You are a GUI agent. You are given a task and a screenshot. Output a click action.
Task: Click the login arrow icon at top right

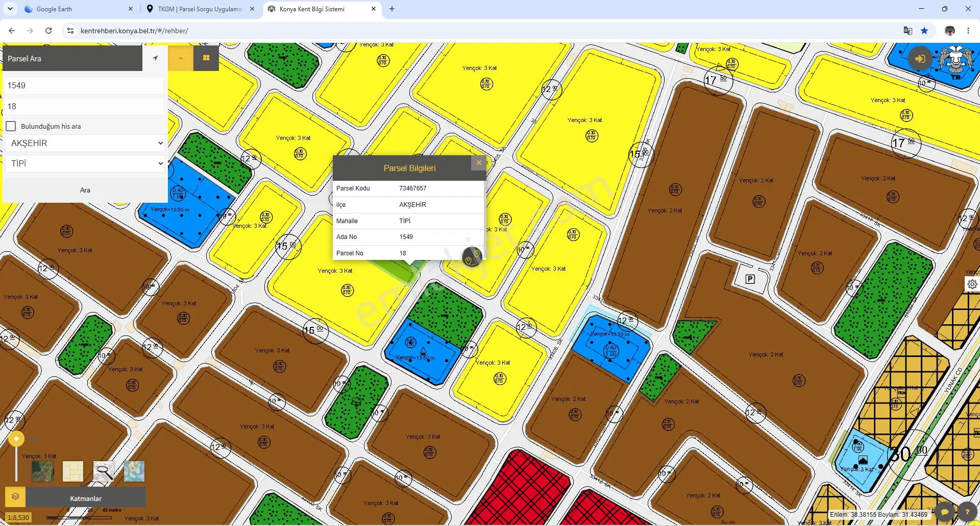click(920, 59)
